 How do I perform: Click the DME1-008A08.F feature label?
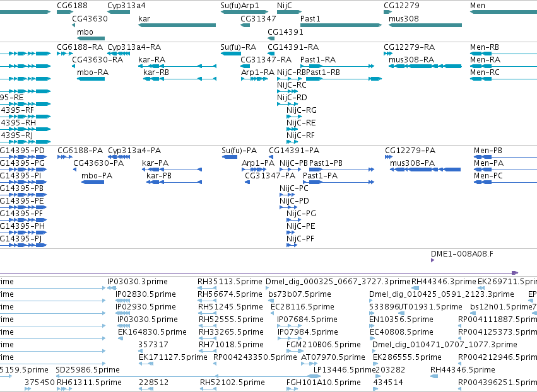[x=462, y=254]
